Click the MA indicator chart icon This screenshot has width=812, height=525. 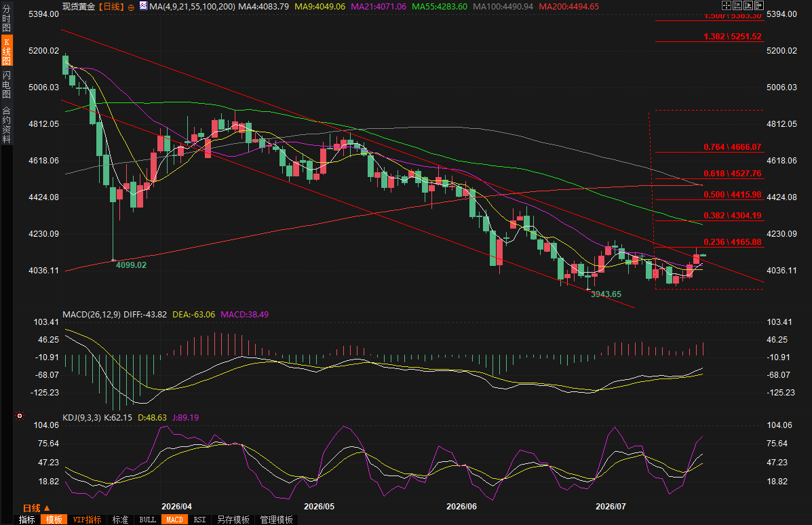tap(142, 5)
